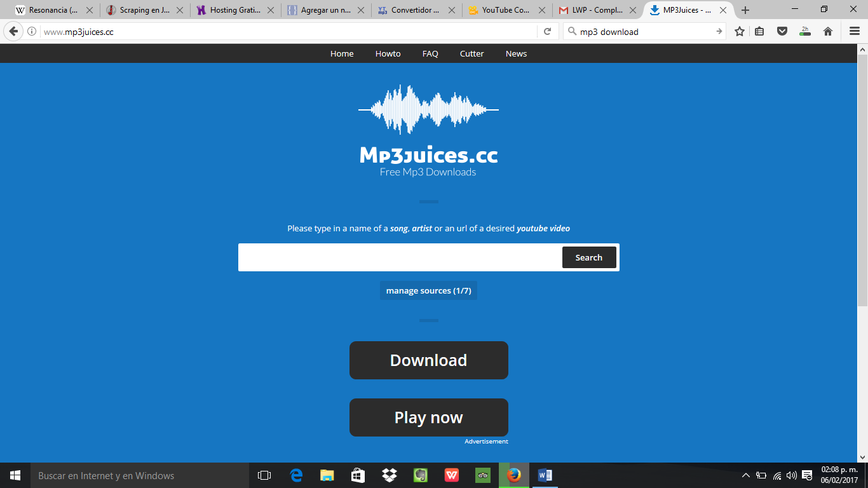
Task: Open the volume control tray icon
Action: point(792,475)
